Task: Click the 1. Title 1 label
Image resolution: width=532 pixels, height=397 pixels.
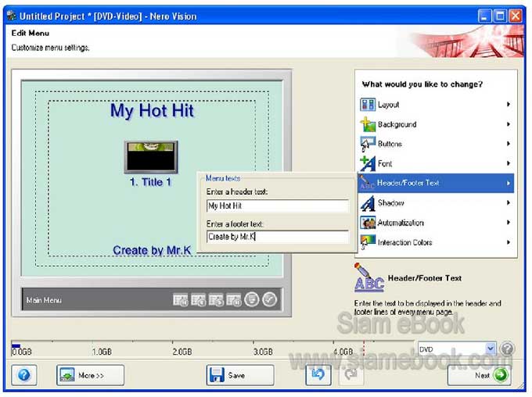Action: coord(151,182)
